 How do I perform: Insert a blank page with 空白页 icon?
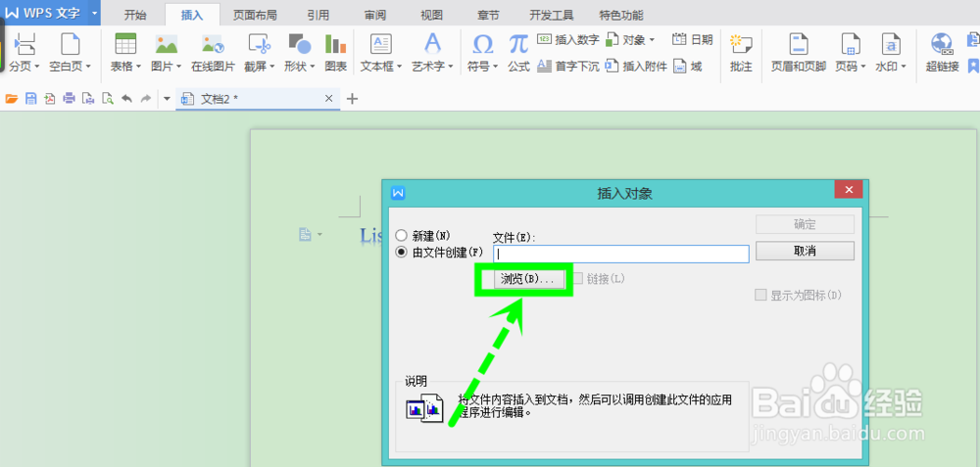(70, 44)
